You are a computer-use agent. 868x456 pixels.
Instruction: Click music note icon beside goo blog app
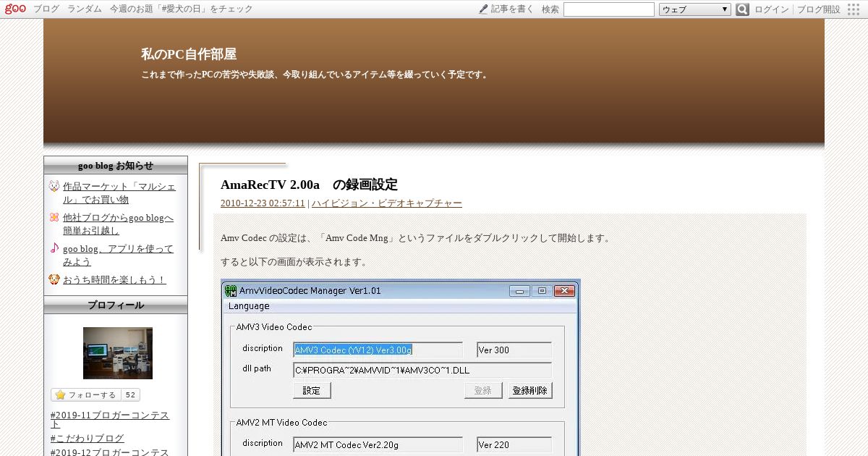[54, 248]
